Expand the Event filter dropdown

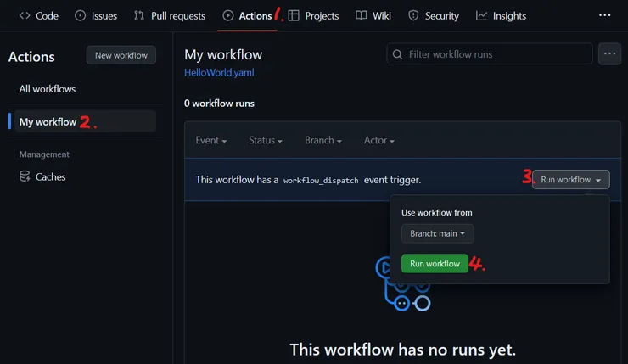[x=211, y=140]
